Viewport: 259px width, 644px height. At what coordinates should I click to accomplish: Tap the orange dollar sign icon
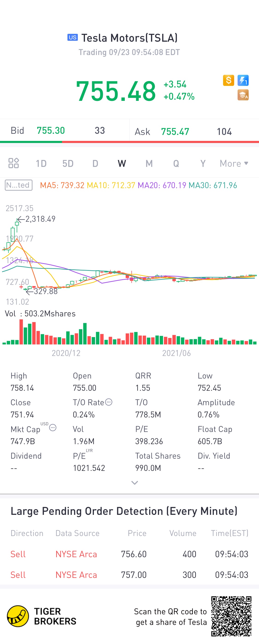(x=229, y=80)
